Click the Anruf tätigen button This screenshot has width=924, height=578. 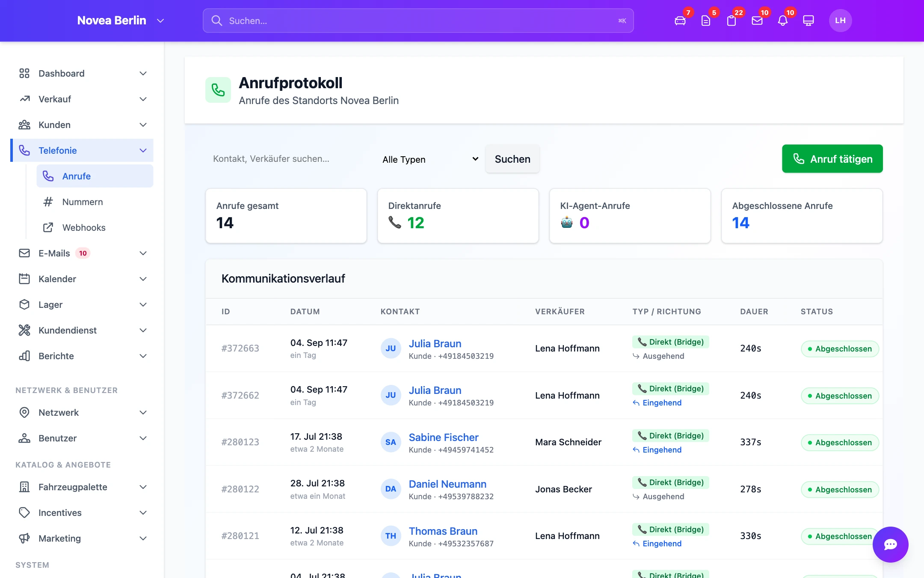pyautogui.click(x=832, y=159)
